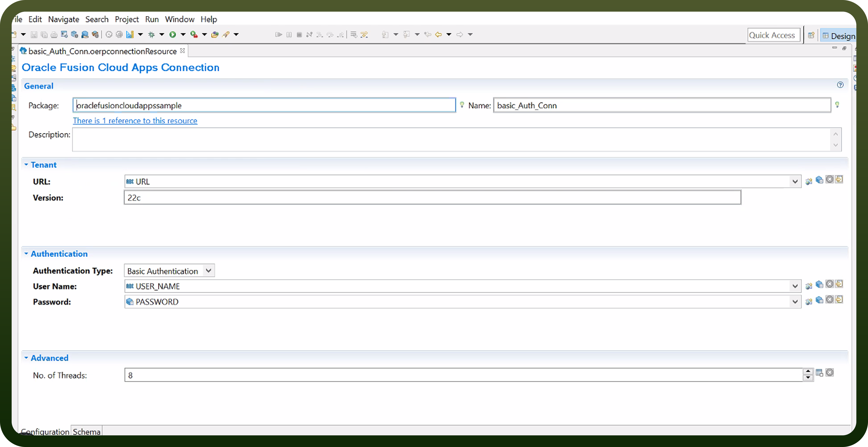Viewport: 868px width, 447px height.
Task: Click the ruler and set-square toolbar icon
Action: click(130, 34)
